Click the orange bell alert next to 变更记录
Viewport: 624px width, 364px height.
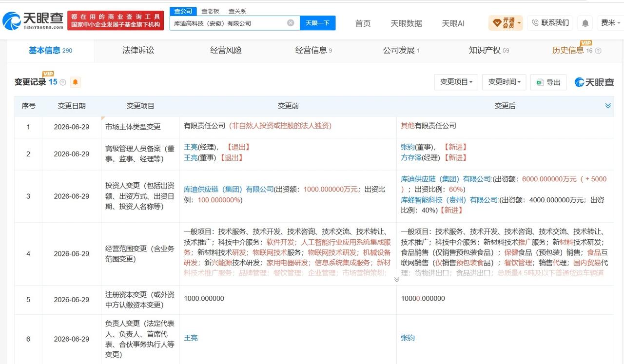[x=75, y=82]
